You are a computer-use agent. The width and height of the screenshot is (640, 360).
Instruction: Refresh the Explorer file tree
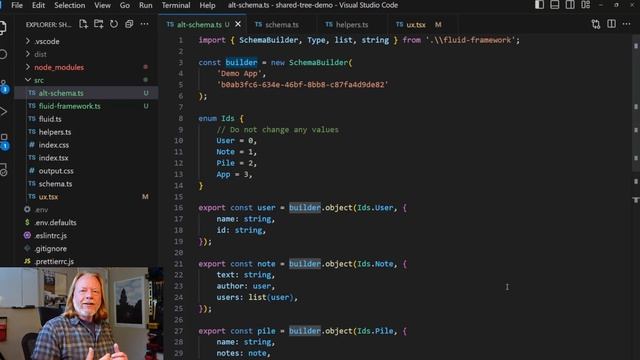(114, 24)
